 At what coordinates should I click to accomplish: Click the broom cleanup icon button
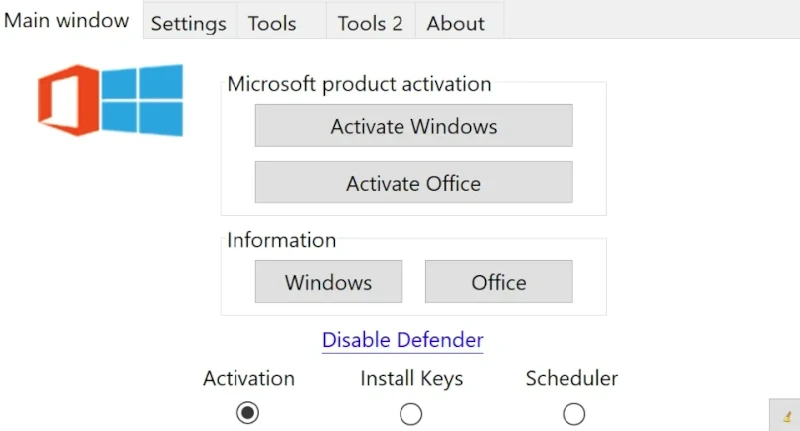[785, 415]
